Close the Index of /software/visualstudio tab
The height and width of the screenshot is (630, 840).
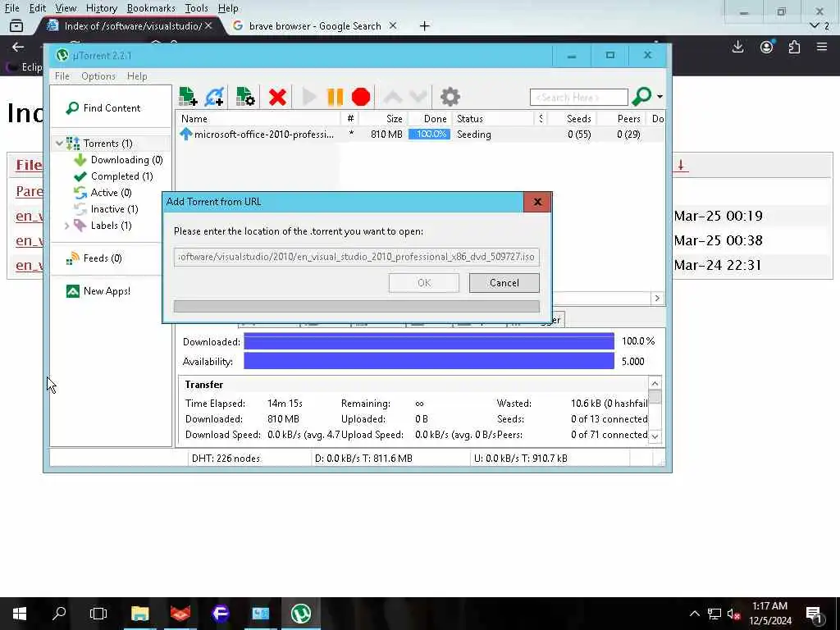tap(208, 25)
